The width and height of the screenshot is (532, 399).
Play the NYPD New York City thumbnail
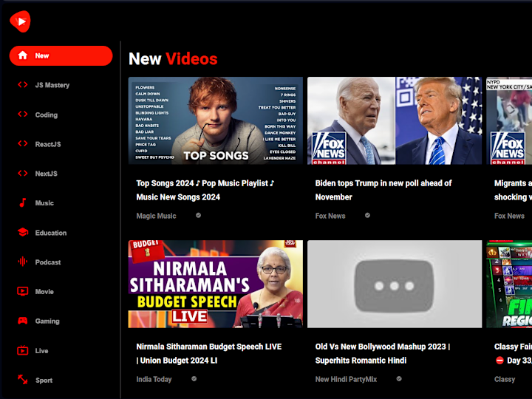509,120
